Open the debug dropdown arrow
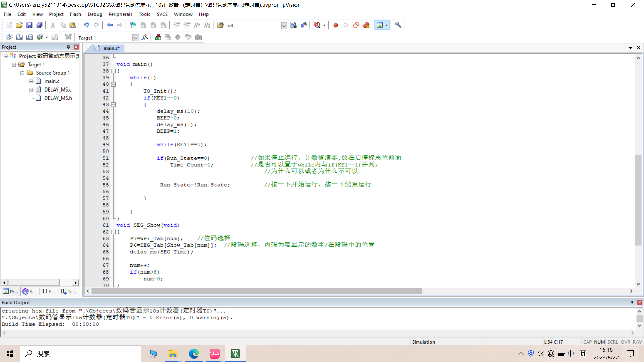644x362 pixels. (324, 25)
